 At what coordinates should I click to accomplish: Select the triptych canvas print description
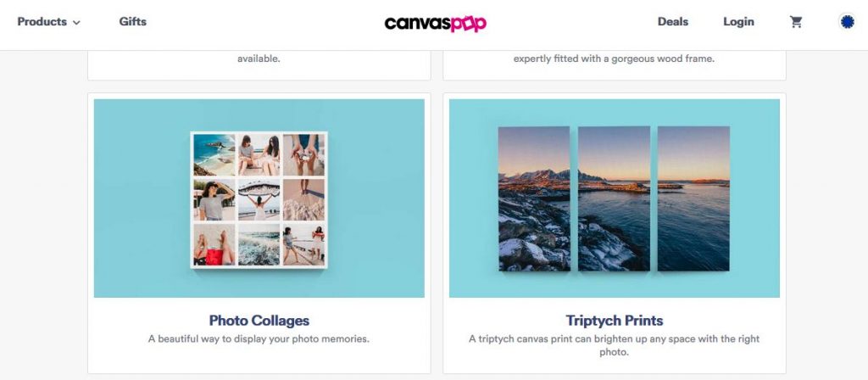614,345
